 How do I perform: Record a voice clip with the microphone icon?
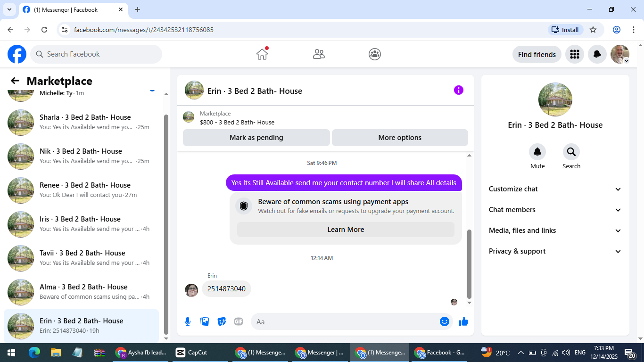coord(188,321)
